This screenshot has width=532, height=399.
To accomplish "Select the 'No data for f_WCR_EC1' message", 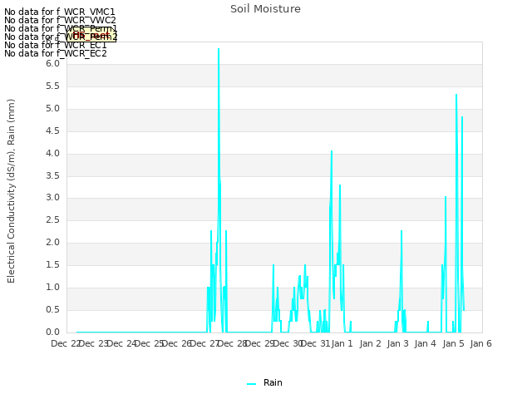I will click(x=56, y=45).
